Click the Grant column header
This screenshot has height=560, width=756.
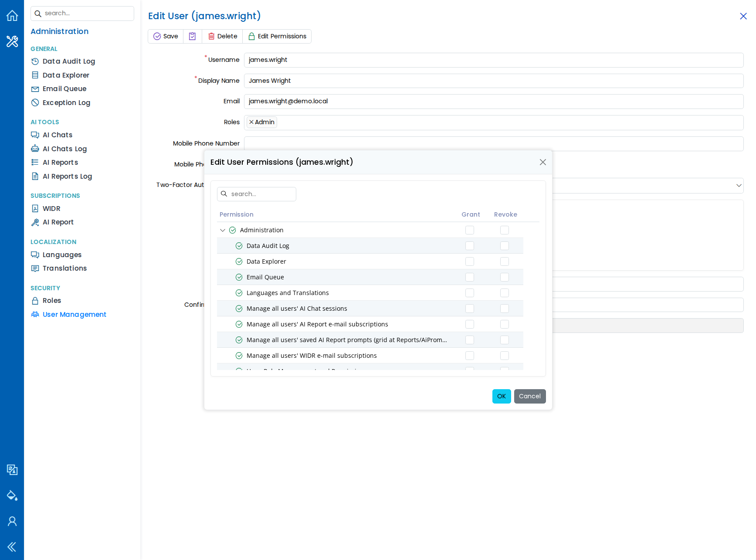click(471, 214)
